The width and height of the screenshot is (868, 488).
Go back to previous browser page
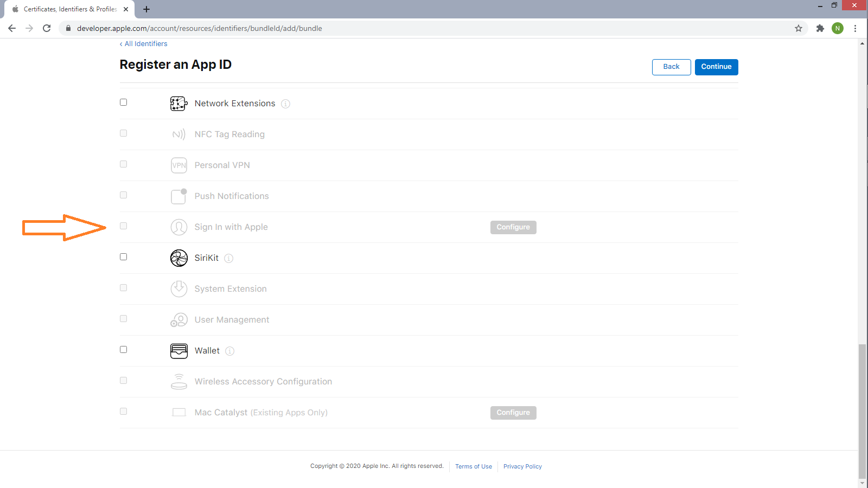click(12, 28)
